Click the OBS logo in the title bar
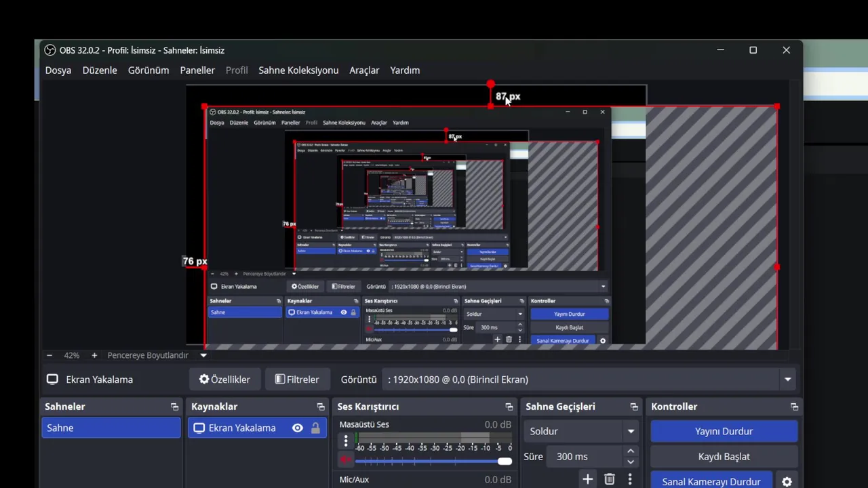This screenshot has width=868, height=488. (x=50, y=50)
